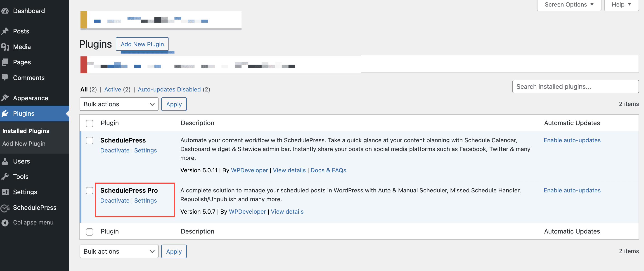Deactivate the SchedulePress plugin
The width and height of the screenshot is (644, 271).
click(115, 150)
